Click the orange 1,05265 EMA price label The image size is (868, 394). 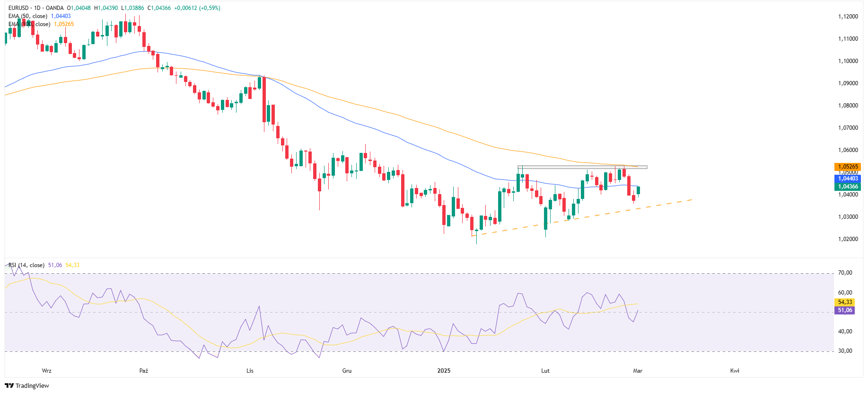pyautogui.click(x=847, y=167)
